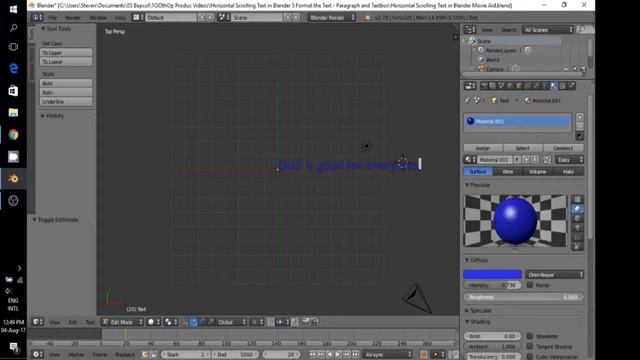Open the 3D view editor type selector
640x360 pixels.
click(38, 322)
